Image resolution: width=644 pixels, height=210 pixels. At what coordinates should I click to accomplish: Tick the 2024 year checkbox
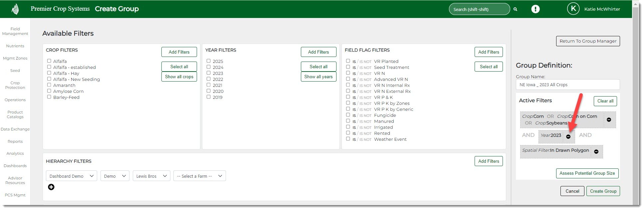pyautogui.click(x=209, y=67)
